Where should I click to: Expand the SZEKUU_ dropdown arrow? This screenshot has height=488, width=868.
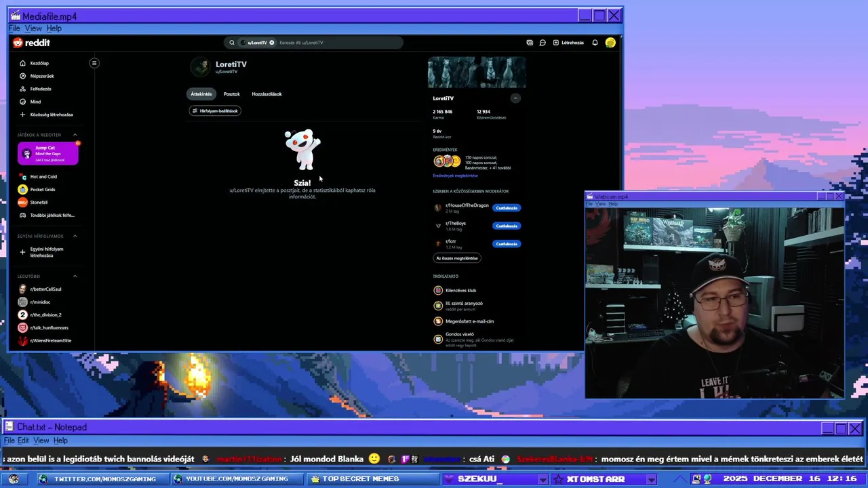(x=542, y=480)
